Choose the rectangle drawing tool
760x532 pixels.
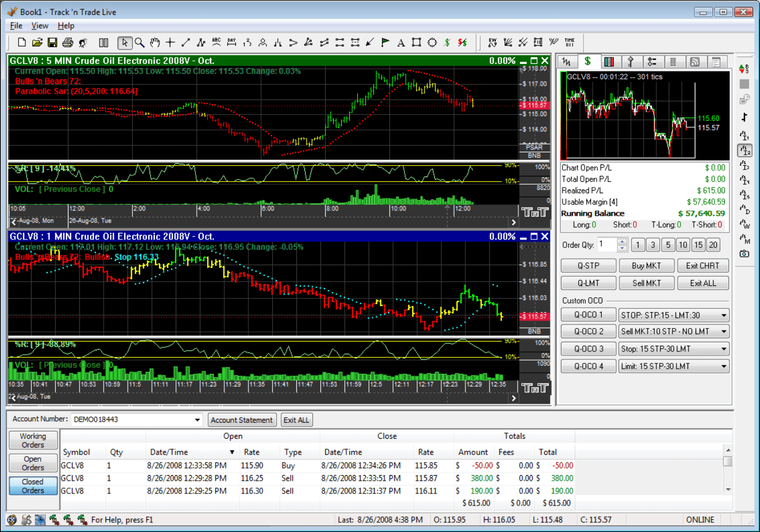[x=417, y=43]
